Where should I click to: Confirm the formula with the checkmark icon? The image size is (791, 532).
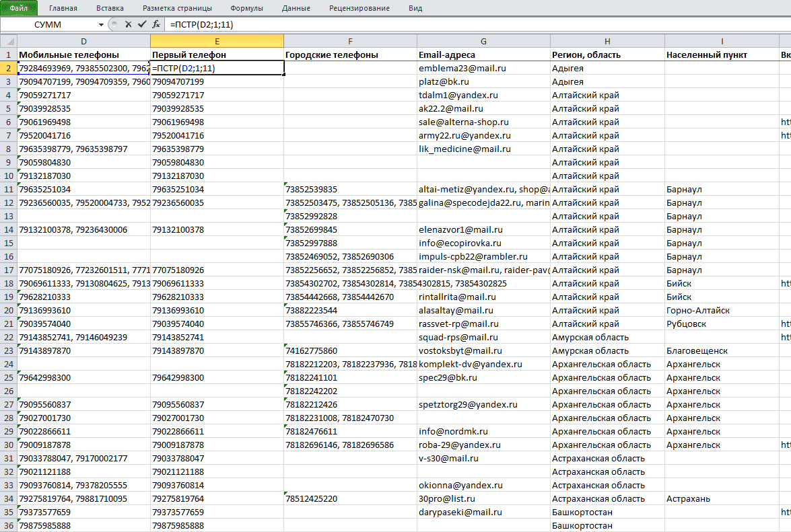point(142,24)
